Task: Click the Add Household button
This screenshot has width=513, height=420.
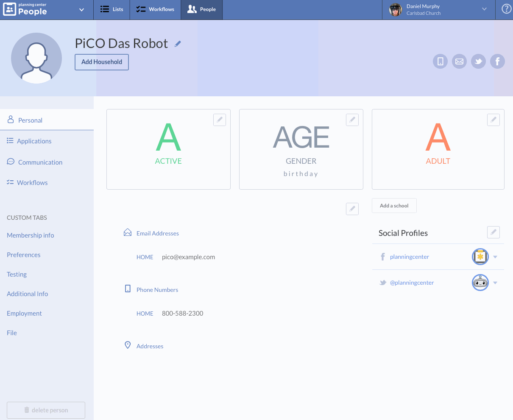Action: coord(102,62)
